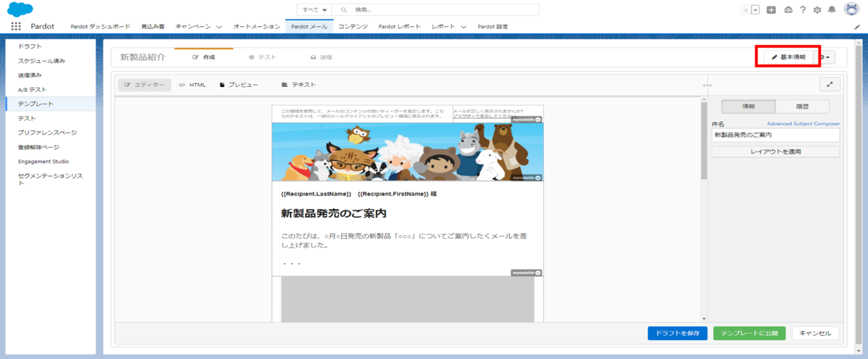Open repeatable menu on the teaser text region

point(527,119)
